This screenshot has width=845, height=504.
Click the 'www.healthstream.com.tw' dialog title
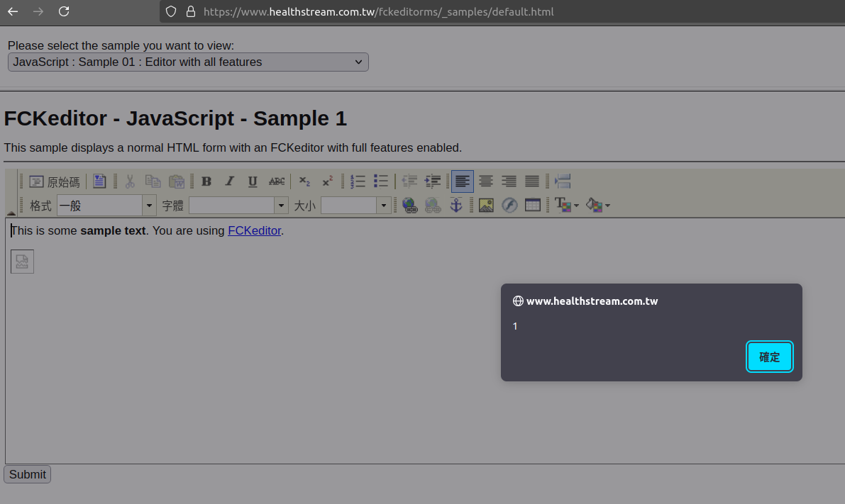[x=592, y=301]
